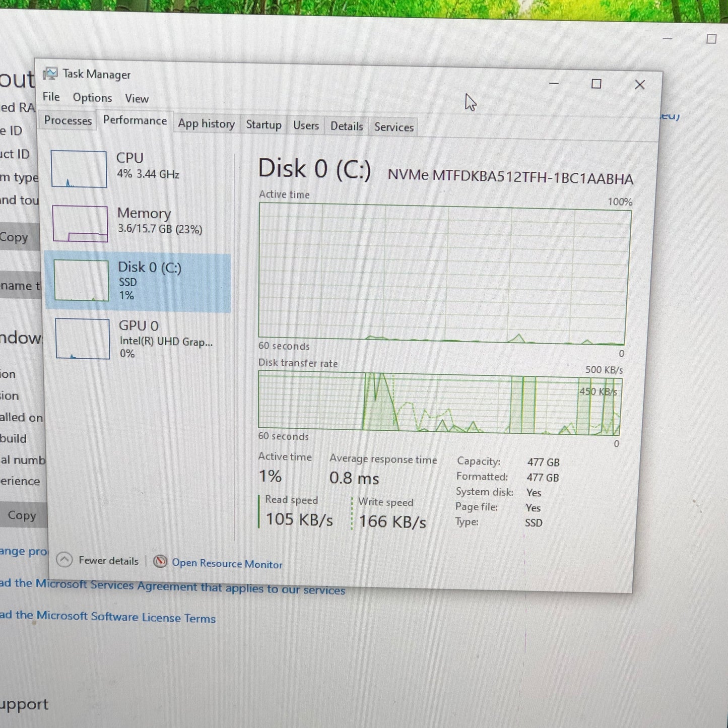The height and width of the screenshot is (728, 728).
Task: Maximize the Task Manager window
Action: 596,84
